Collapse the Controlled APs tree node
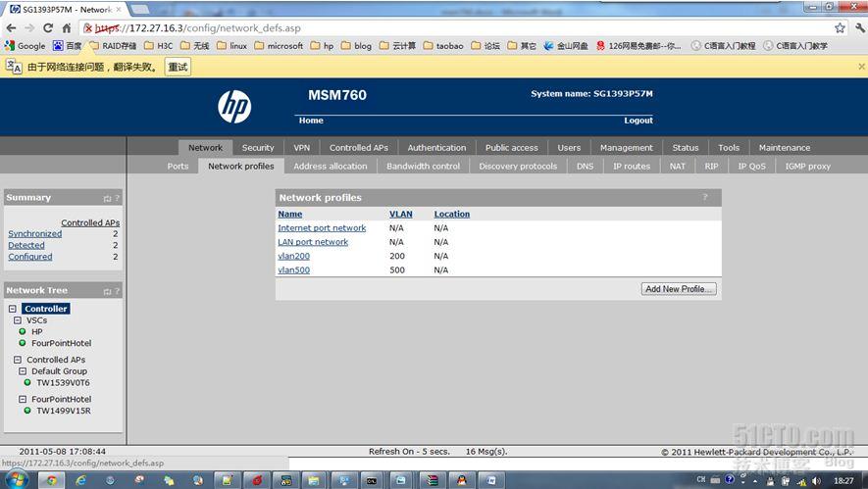Screen dimensions: 868x489 [17, 360]
